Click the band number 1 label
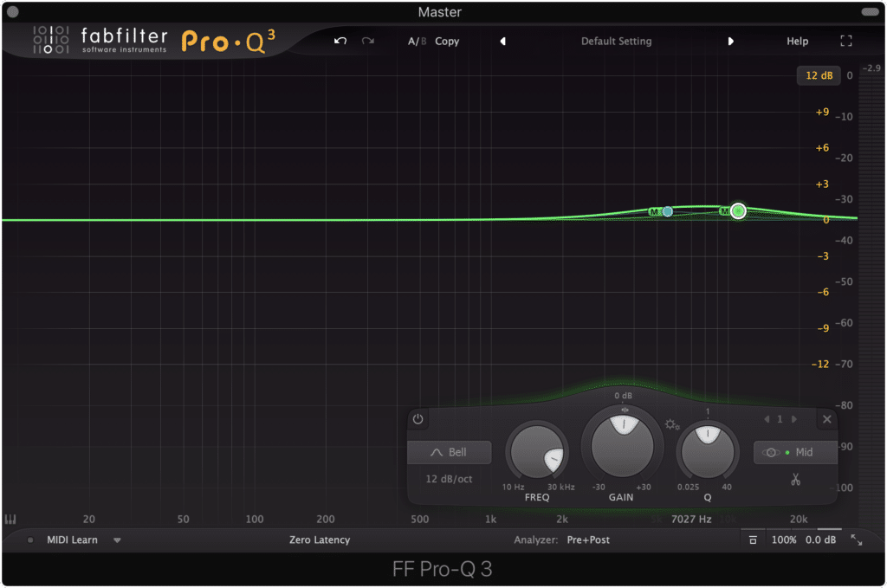887x588 pixels. tap(780, 419)
